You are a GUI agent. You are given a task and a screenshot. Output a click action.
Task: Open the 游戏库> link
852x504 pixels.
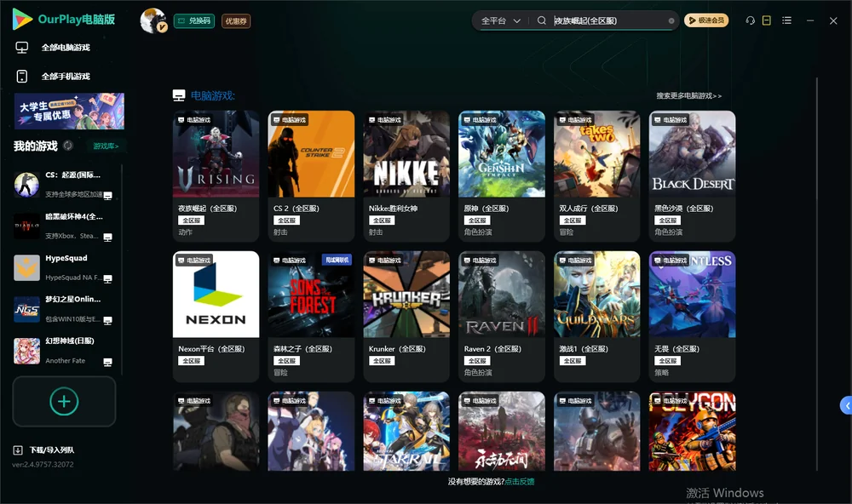(106, 146)
